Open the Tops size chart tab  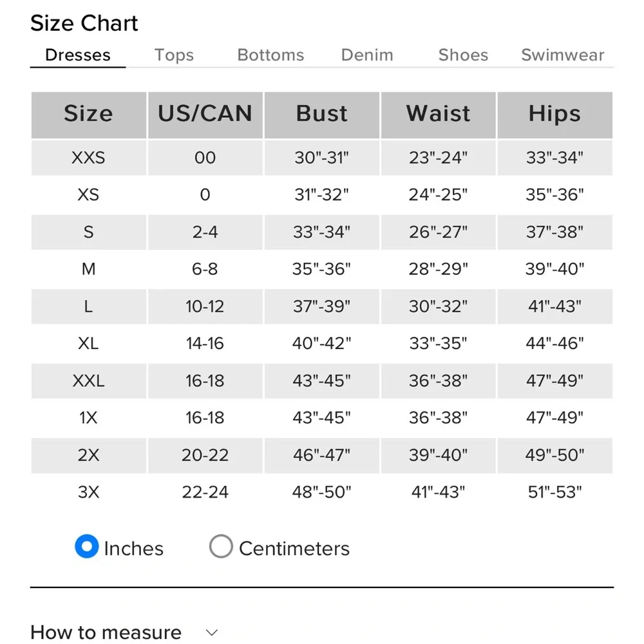pyautogui.click(x=174, y=55)
